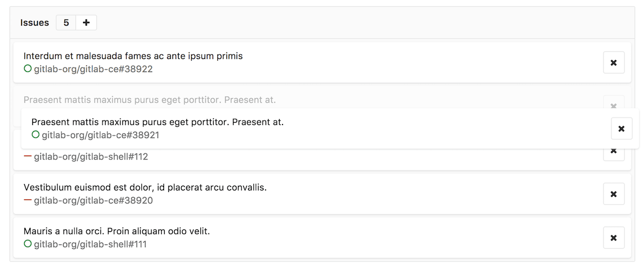The width and height of the screenshot is (644, 268).
Task: Click the plus button to add related issue
Action: tap(86, 22)
